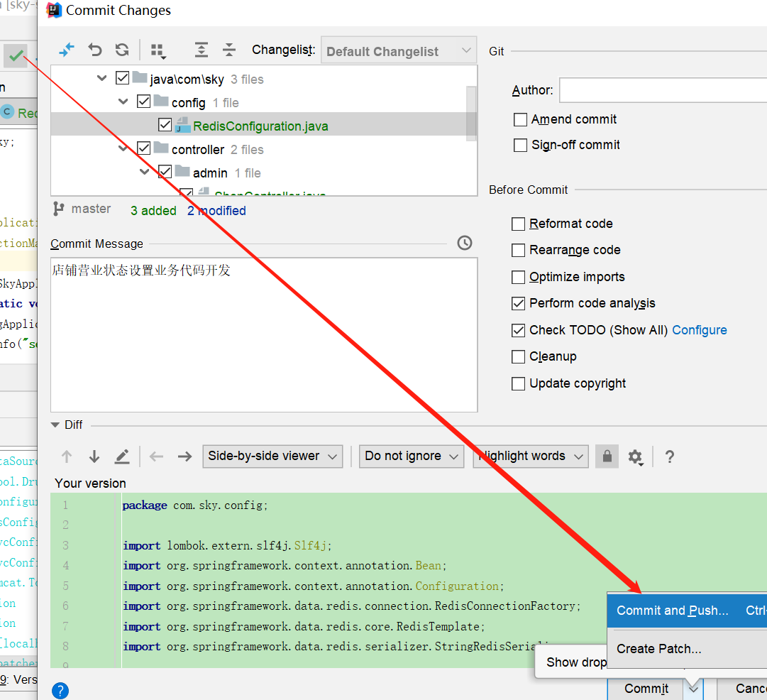The height and width of the screenshot is (700, 767).
Task: Choose Commit and Push menu item
Action: point(687,611)
